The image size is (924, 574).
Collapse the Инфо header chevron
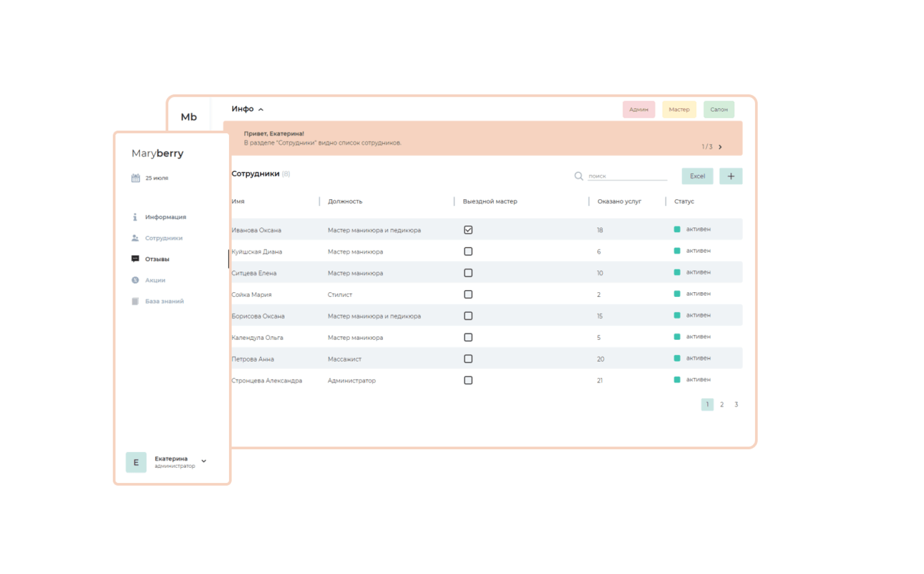click(261, 110)
